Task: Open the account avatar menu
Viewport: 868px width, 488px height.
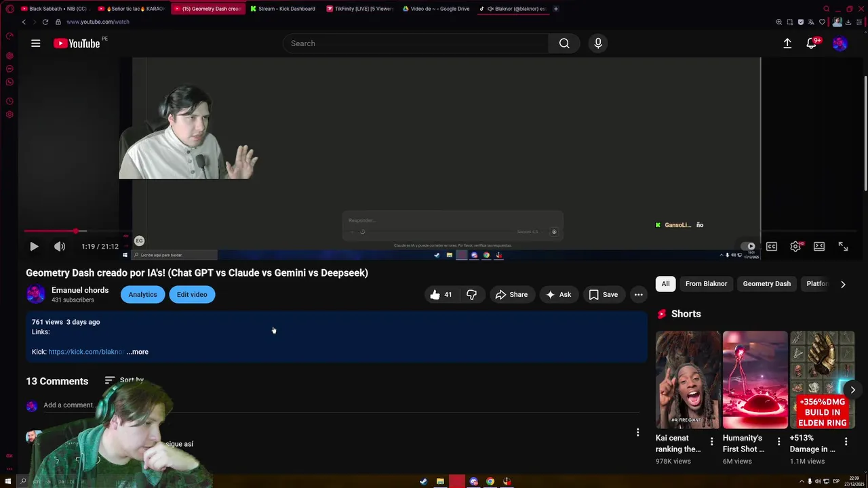Action: point(840,43)
